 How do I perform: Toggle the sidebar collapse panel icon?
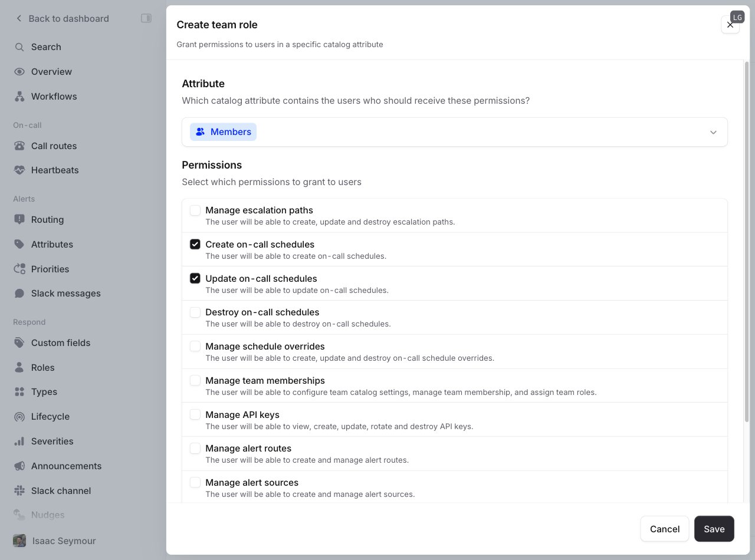coord(146,18)
